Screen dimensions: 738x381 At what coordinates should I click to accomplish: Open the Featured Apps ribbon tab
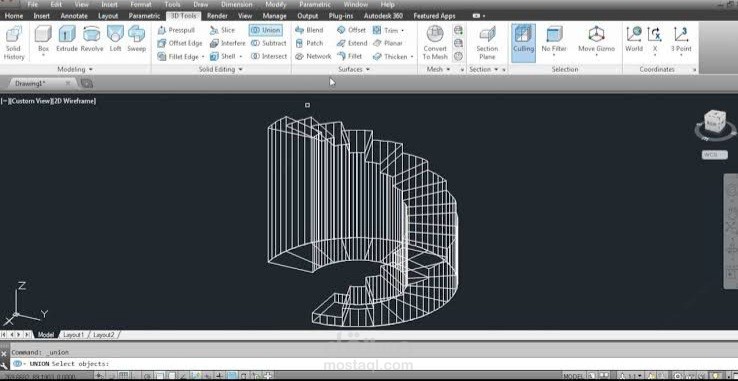coord(434,16)
